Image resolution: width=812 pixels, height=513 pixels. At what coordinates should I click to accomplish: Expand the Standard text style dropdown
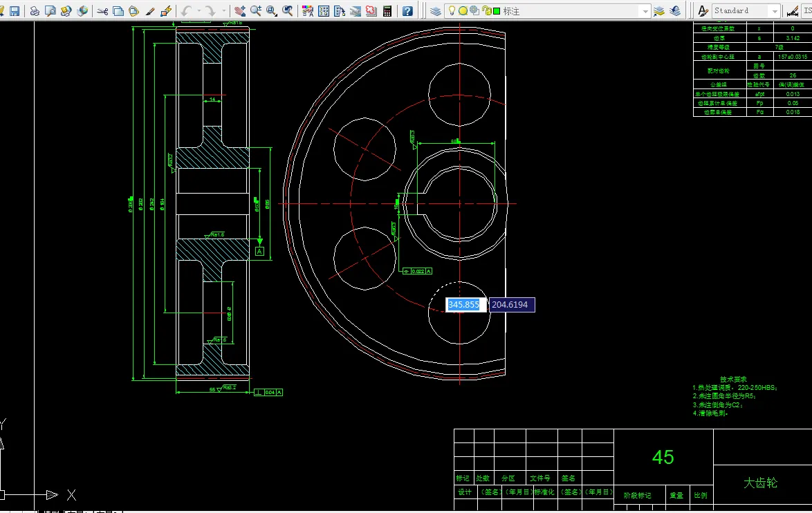point(775,11)
